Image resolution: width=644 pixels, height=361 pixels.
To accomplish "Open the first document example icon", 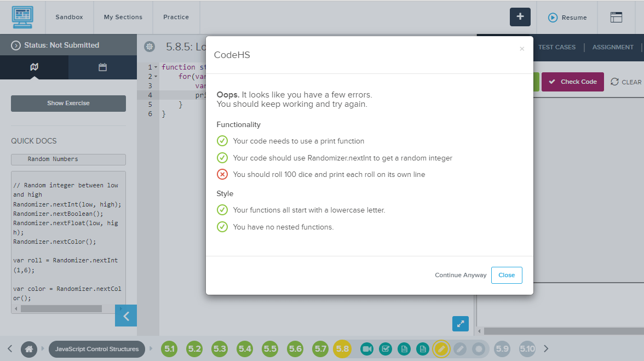I will [x=404, y=349].
